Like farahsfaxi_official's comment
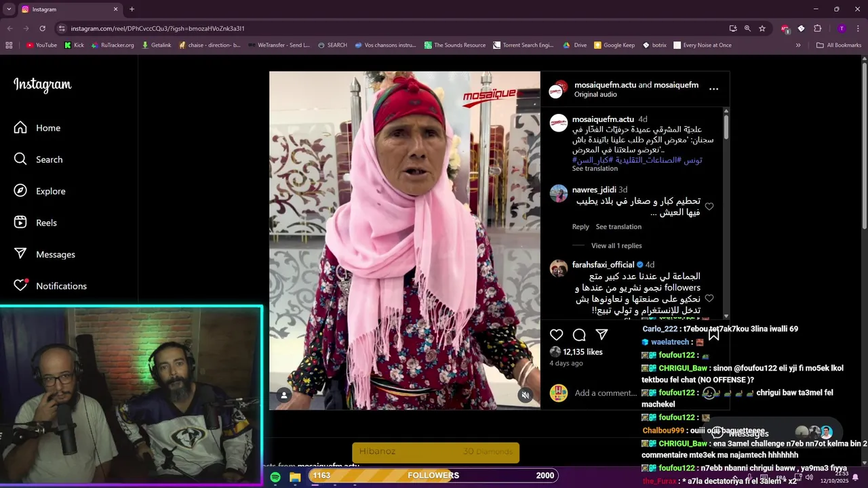The width and height of the screenshot is (868, 488). [709, 298]
